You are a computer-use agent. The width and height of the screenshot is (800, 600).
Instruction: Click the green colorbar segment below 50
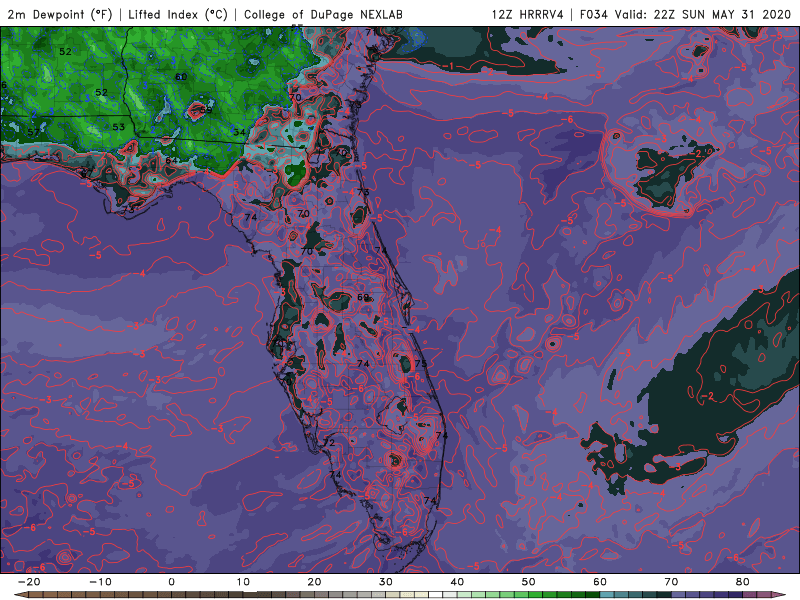(x=535, y=595)
